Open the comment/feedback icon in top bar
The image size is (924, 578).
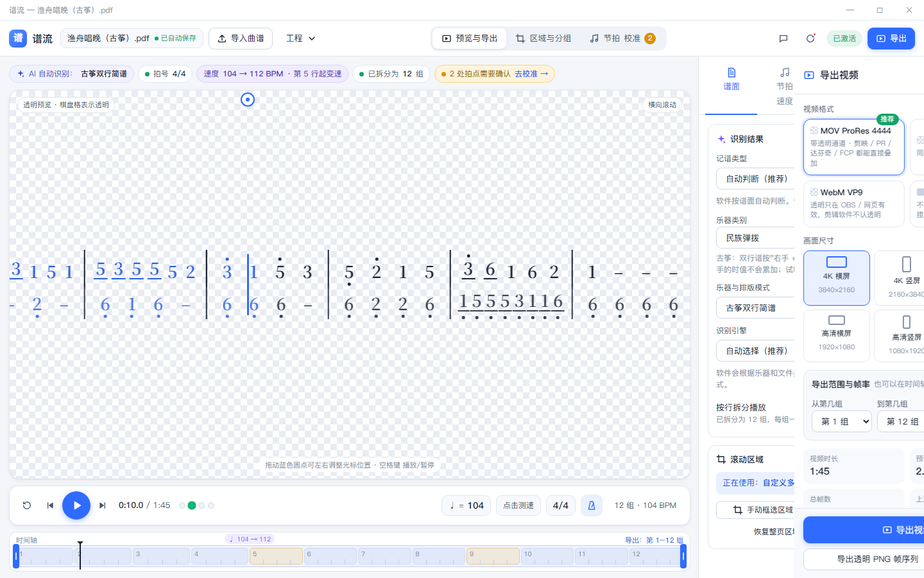point(783,39)
